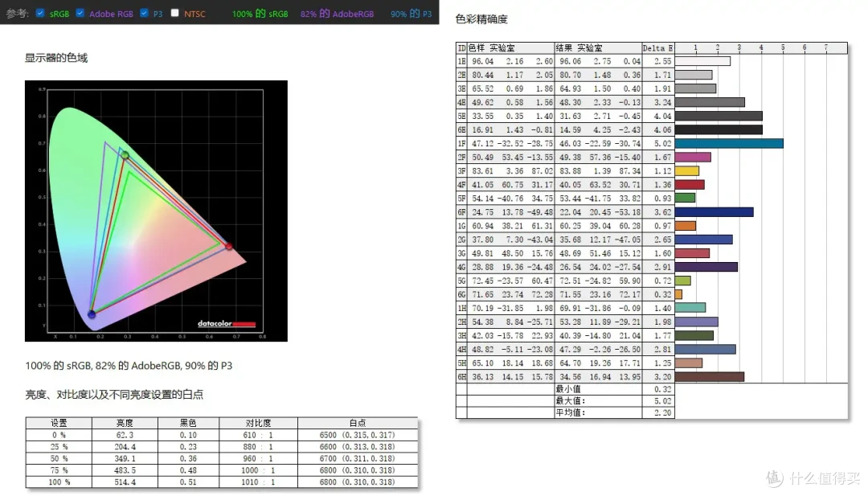Click the '亮度、对比度以及不同亮度设置的白点' heading
Image resolution: width=868 pixels, height=496 pixels.
tap(114, 394)
